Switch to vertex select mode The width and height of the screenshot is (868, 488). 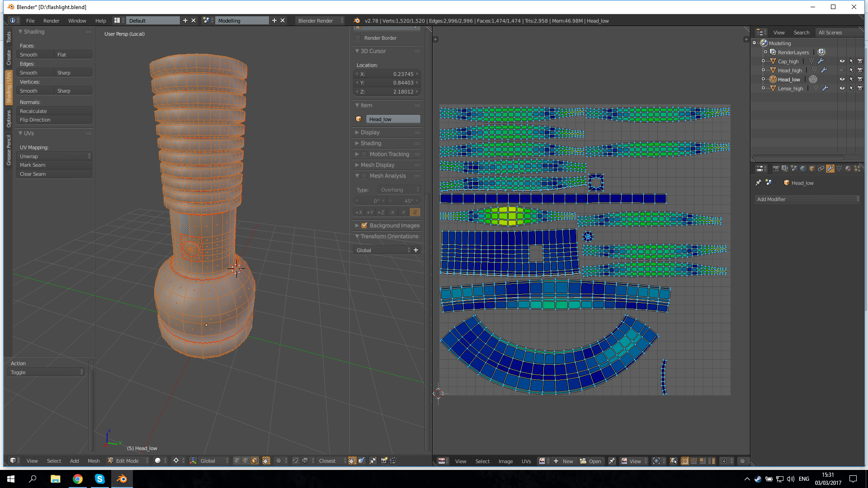click(x=236, y=460)
